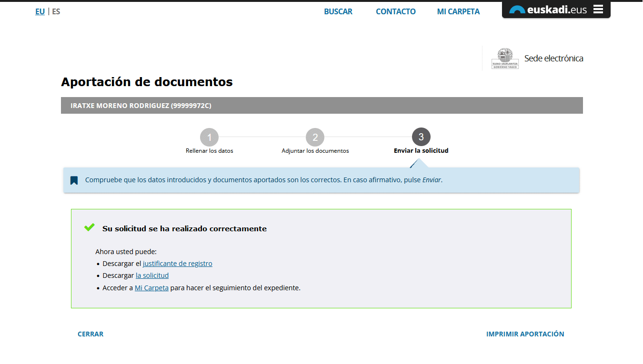Switch language to ES (Spanish)

[x=56, y=11]
